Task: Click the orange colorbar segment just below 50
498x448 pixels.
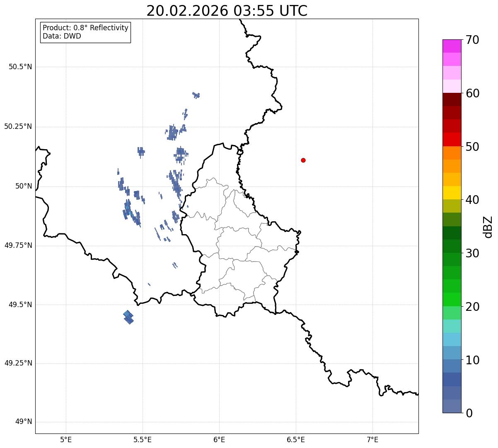Action: pyautogui.click(x=452, y=153)
